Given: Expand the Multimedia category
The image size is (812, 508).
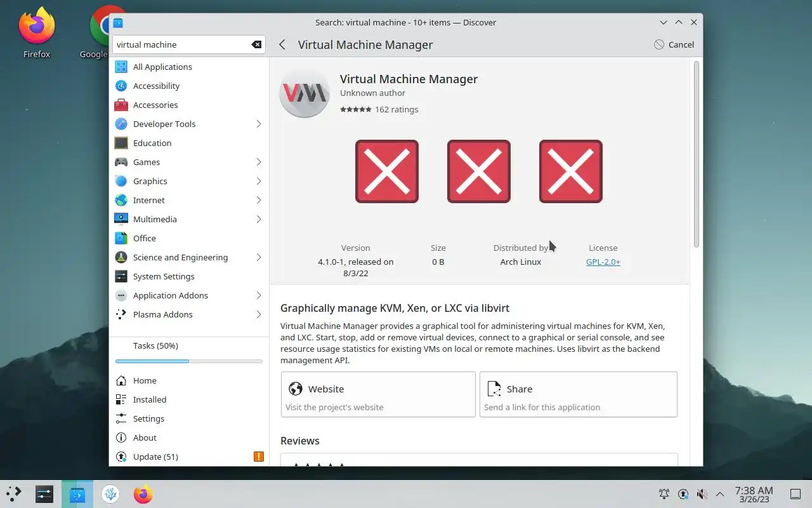Looking at the screenshot, I should point(259,219).
